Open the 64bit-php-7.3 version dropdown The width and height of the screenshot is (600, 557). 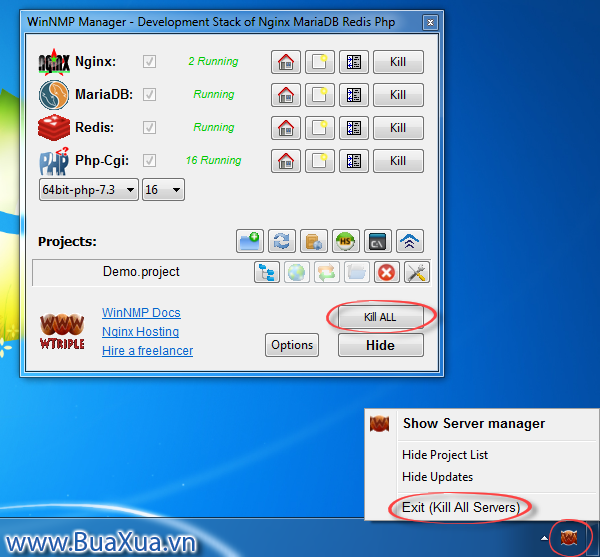(89, 189)
